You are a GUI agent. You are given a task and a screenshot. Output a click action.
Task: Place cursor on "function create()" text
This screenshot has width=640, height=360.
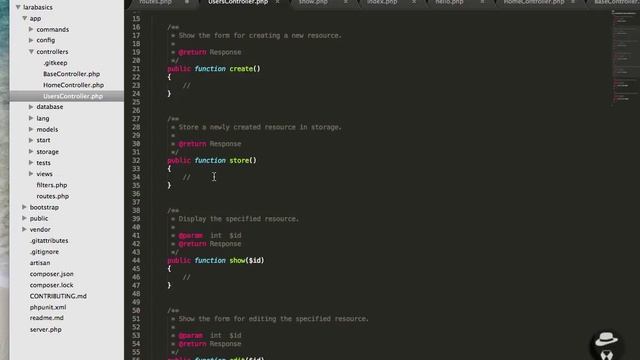point(227,69)
